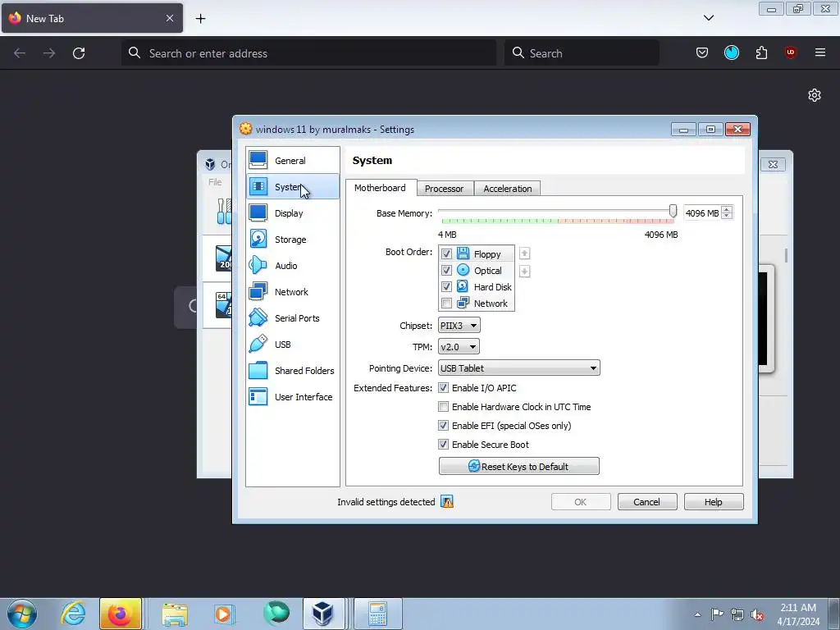840x630 pixels.
Task: Select the System category icon
Action: 258,186
